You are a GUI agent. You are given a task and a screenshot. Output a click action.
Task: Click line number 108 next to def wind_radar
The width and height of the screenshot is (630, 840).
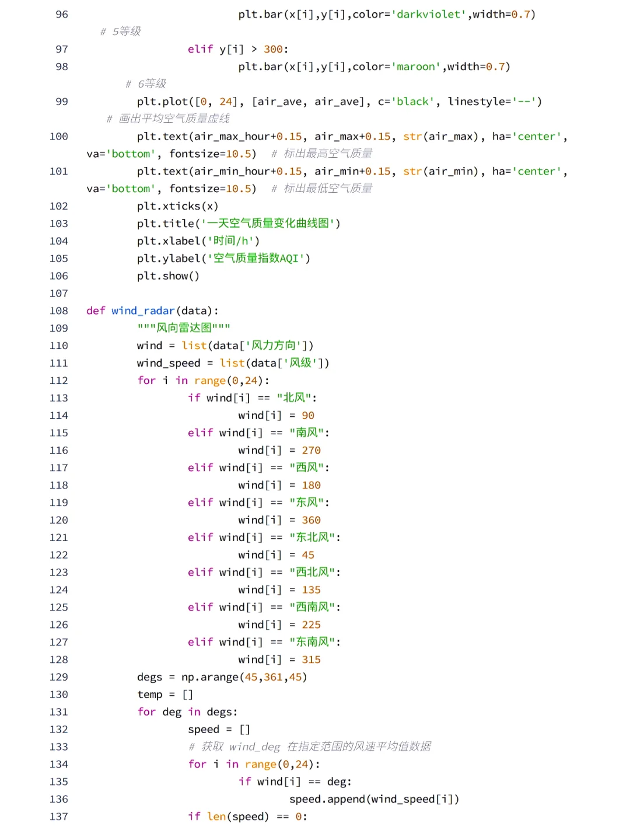[x=58, y=311]
